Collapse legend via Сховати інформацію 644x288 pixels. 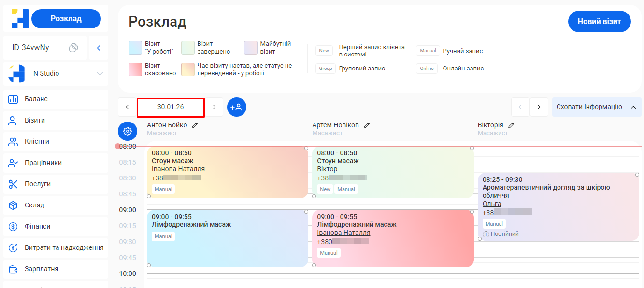(x=596, y=107)
